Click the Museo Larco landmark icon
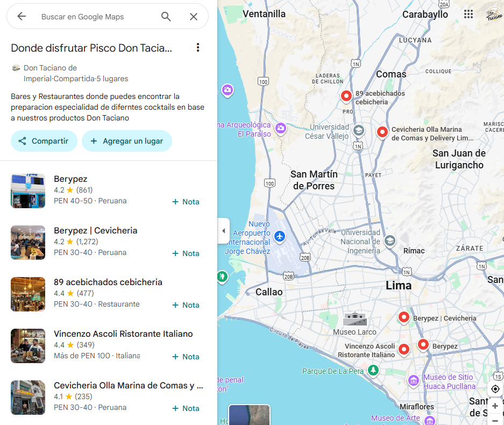 coord(355,319)
